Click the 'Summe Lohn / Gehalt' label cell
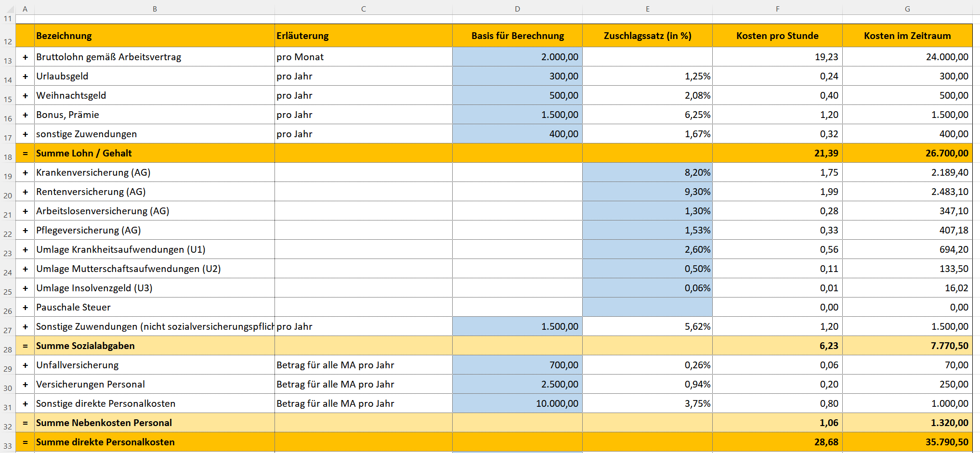Image resolution: width=980 pixels, height=453 pixels. click(x=154, y=153)
